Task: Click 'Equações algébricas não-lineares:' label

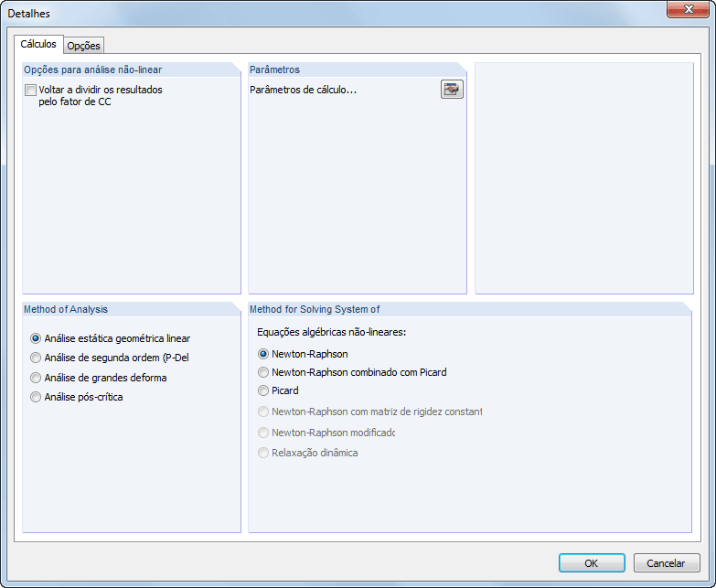Action: point(332,332)
